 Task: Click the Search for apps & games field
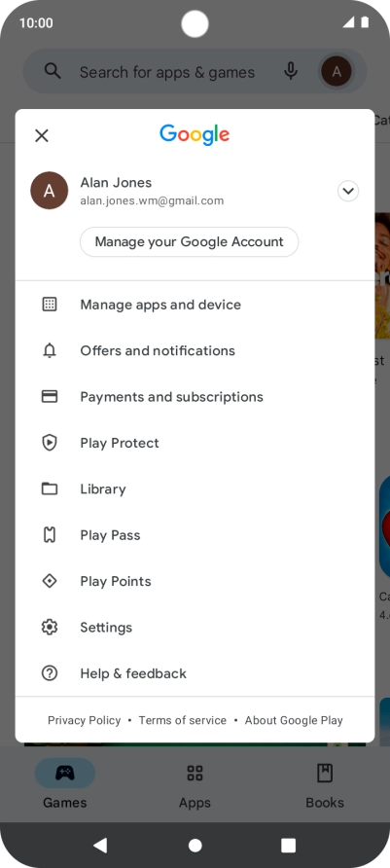coord(167,72)
